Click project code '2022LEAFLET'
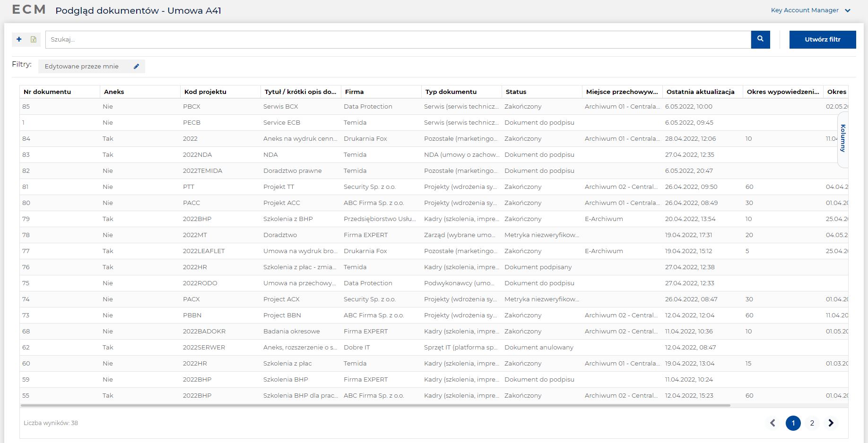Image resolution: width=868 pixels, height=443 pixels. pyautogui.click(x=204, y=251)
